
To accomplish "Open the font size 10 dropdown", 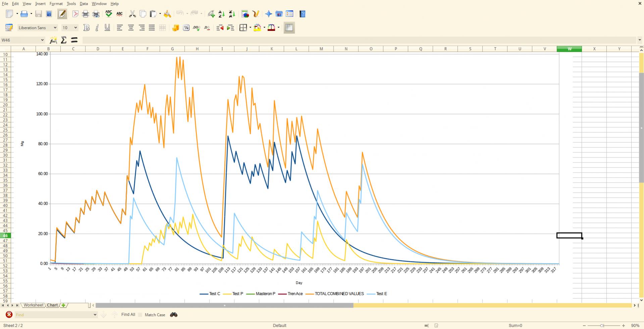I will click(x=76, y=28).
